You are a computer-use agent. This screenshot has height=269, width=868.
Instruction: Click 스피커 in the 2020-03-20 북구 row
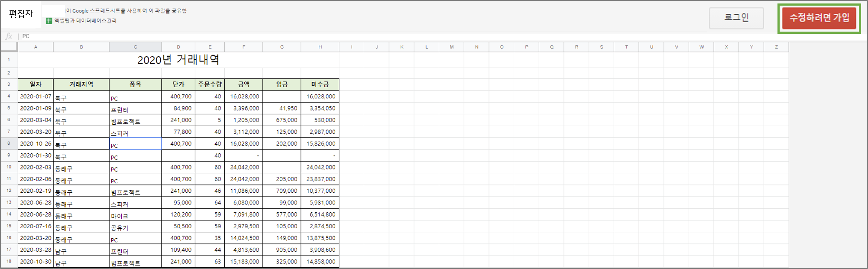(x=135, y=132)
